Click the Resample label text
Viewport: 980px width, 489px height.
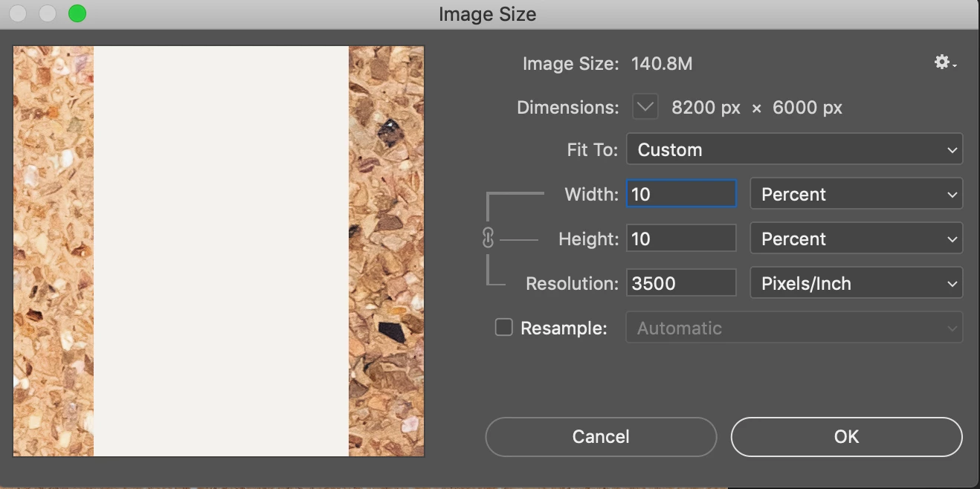pos(564,328)
